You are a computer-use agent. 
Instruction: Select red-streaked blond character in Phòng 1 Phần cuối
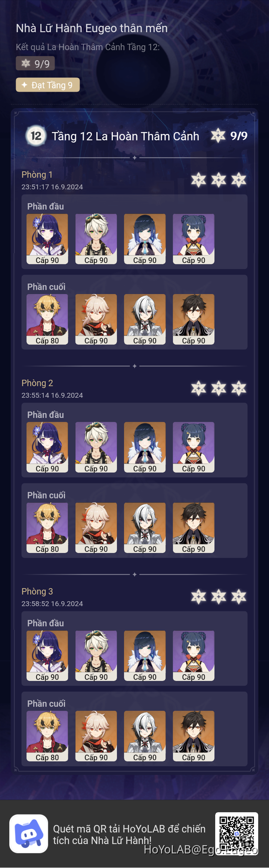(x=96, y=319)
